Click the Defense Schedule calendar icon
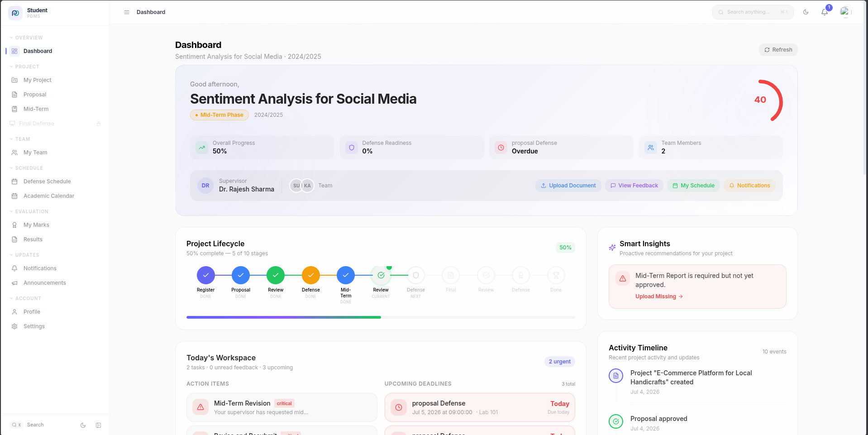Viewport: 868px width, 435px height. [14, 182]
